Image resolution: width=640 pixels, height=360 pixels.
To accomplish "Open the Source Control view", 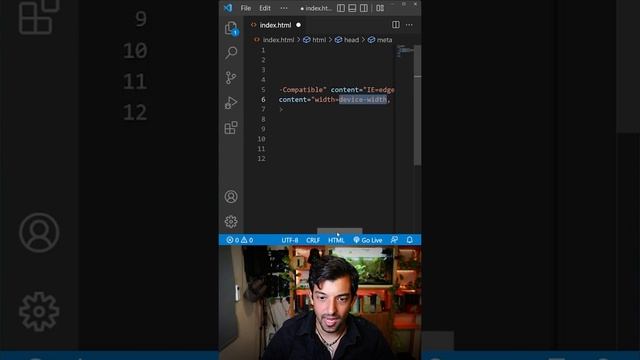I will pos(231,78).
